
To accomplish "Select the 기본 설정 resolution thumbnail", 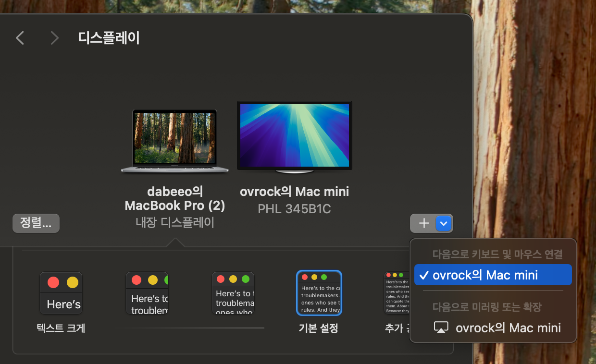I will pyautogui.click(x=319, y=293).
